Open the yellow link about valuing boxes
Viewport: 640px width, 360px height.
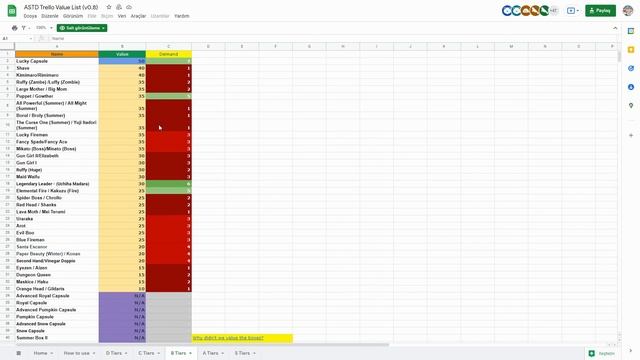click(228, 338)
